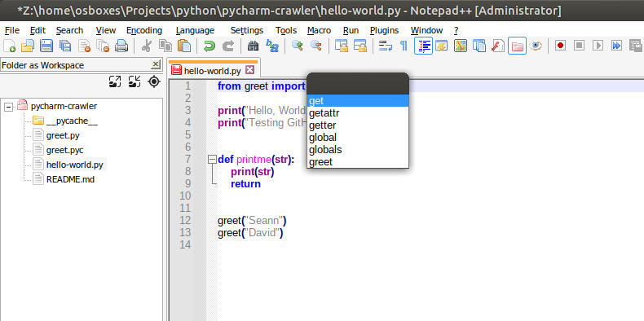This screenshot has width=644, height=321.
Task: Click the Cut scissors icon
Action: pyautogui.click(x=146, y=46)
